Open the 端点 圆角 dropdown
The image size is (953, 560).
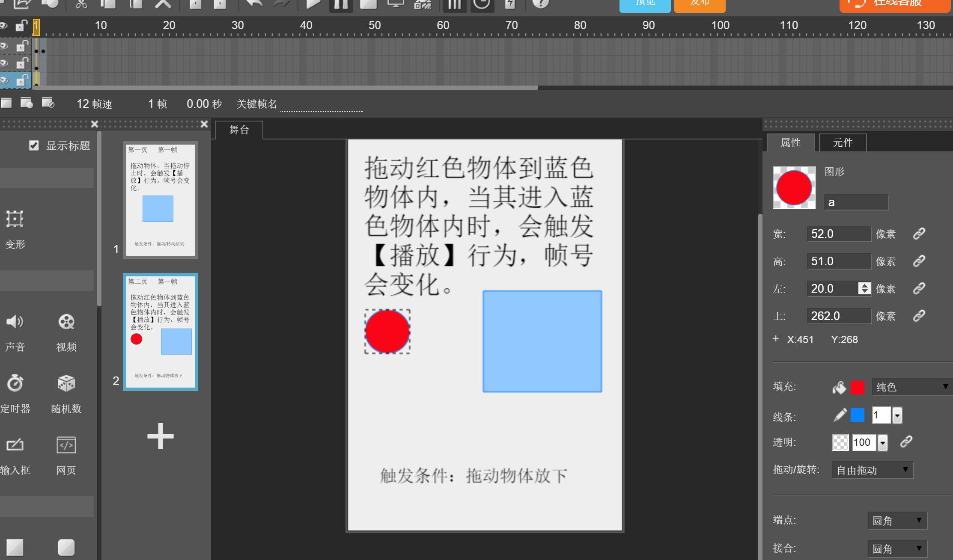point(897,521)
